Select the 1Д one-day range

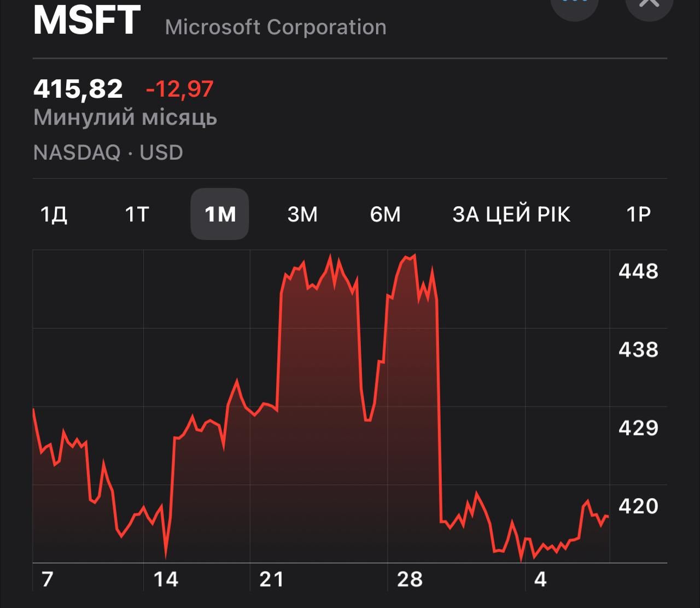54,214
